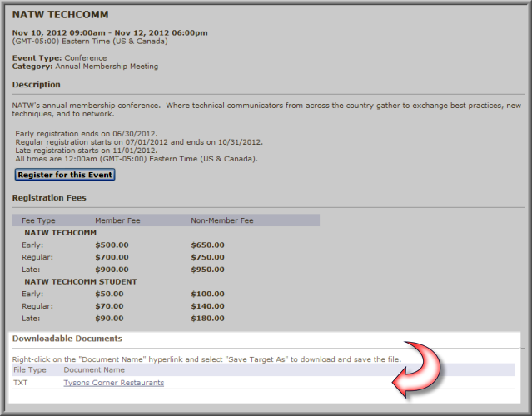Click the $70.00 student regular member fee
Image resolution: width=532 pixels, height=416 pixels.
click(x=109, y=306)
